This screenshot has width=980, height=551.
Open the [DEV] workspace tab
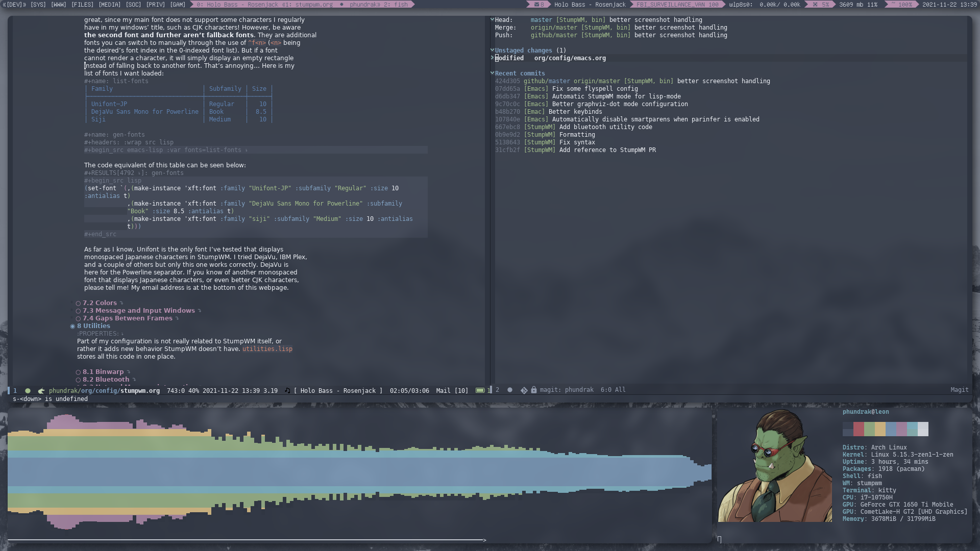pyautogui.click(x=14, y=4)
